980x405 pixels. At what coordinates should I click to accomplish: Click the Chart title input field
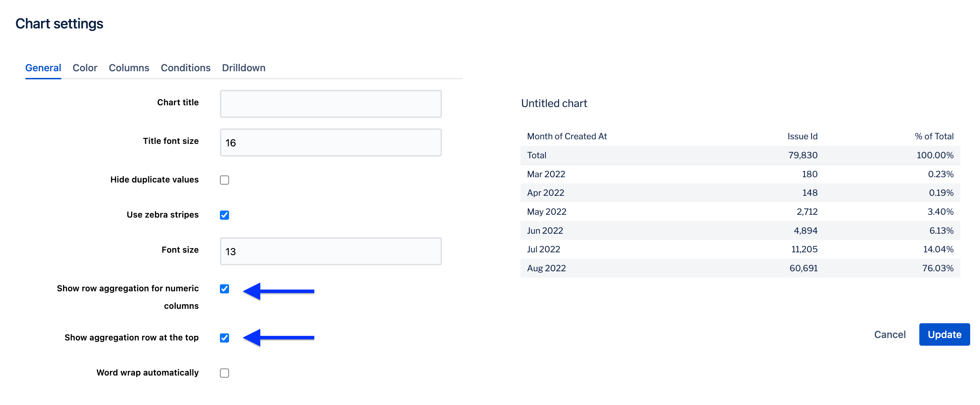(x=331, y=104)
